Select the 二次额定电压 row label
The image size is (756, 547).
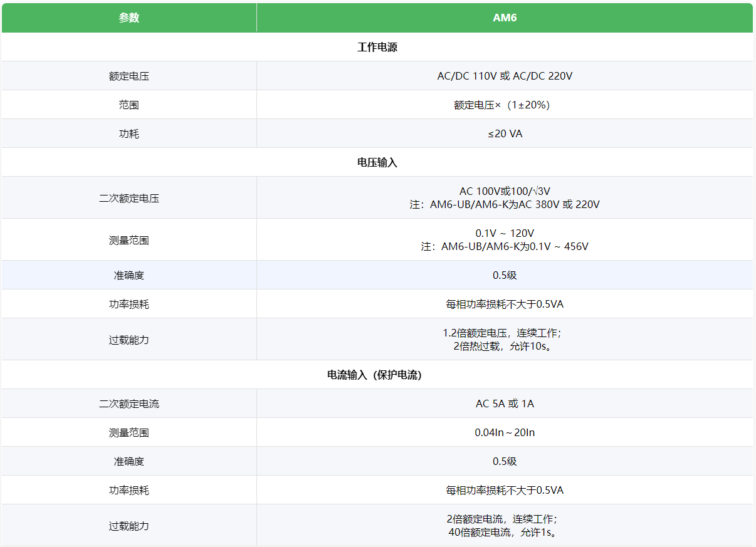tap(129, 198)
